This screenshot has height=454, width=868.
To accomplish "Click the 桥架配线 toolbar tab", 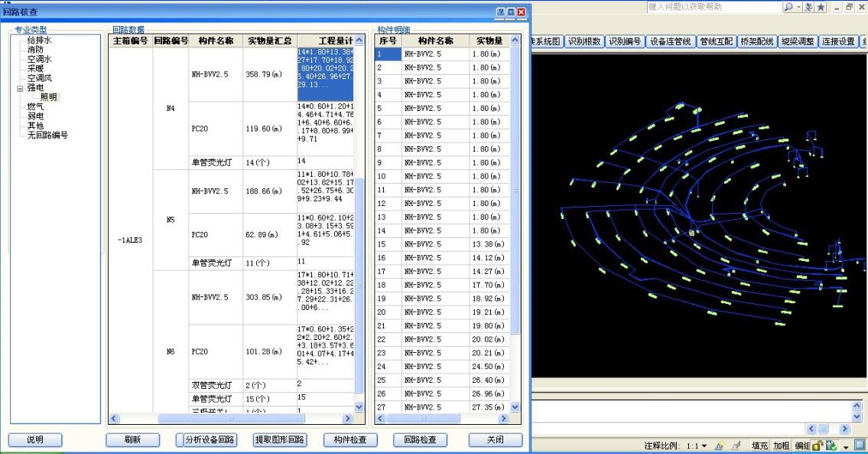I will [757, 41].
